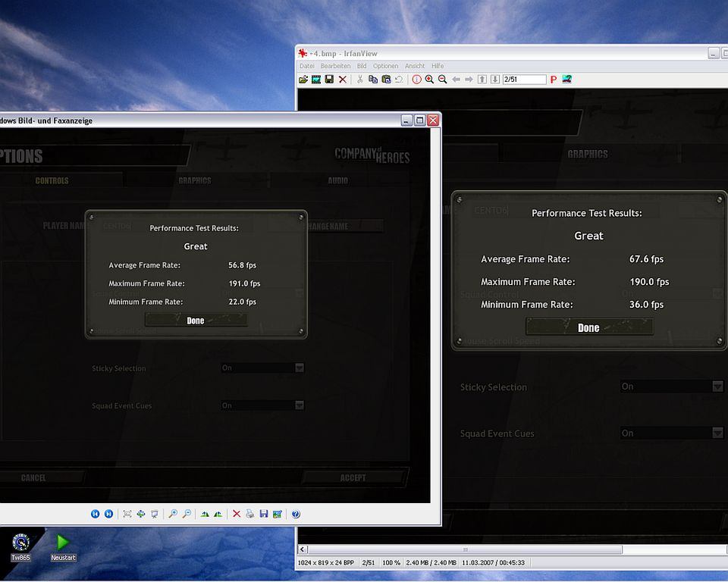Switch to AUDIO tab in Fax Viewer image
728x582 pixels.
[x=338, y=180]
